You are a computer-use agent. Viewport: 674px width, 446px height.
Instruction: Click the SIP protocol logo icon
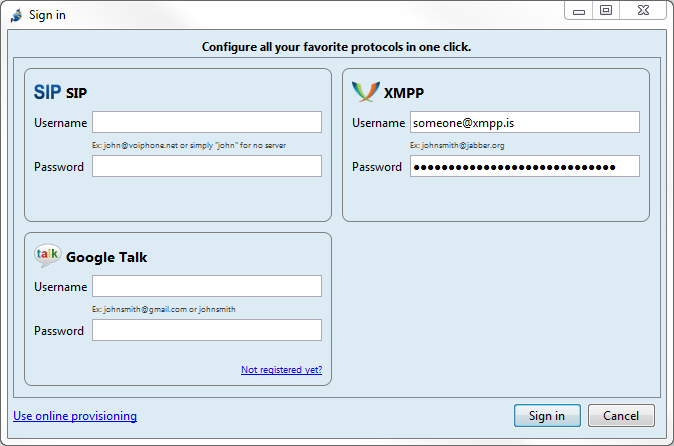pos(47,93)
